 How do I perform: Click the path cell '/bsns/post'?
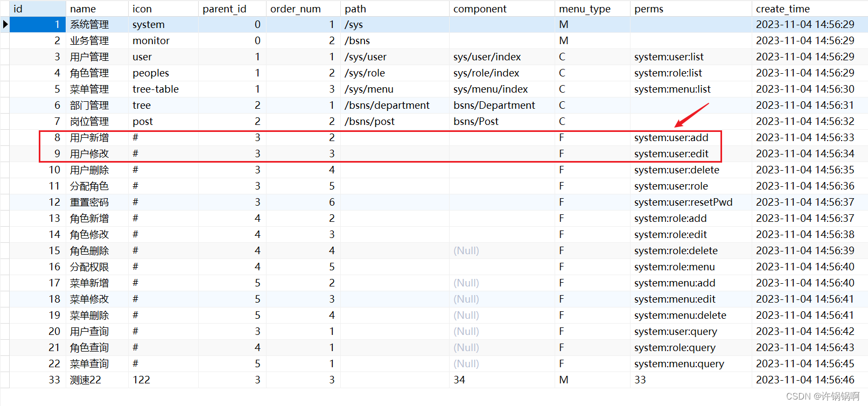coord(395,122)
